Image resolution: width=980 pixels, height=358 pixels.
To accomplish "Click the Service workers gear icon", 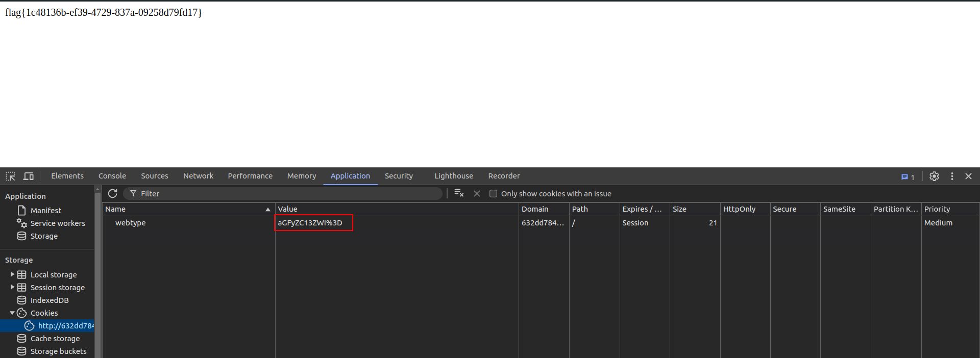I will [x=21, y=223].
